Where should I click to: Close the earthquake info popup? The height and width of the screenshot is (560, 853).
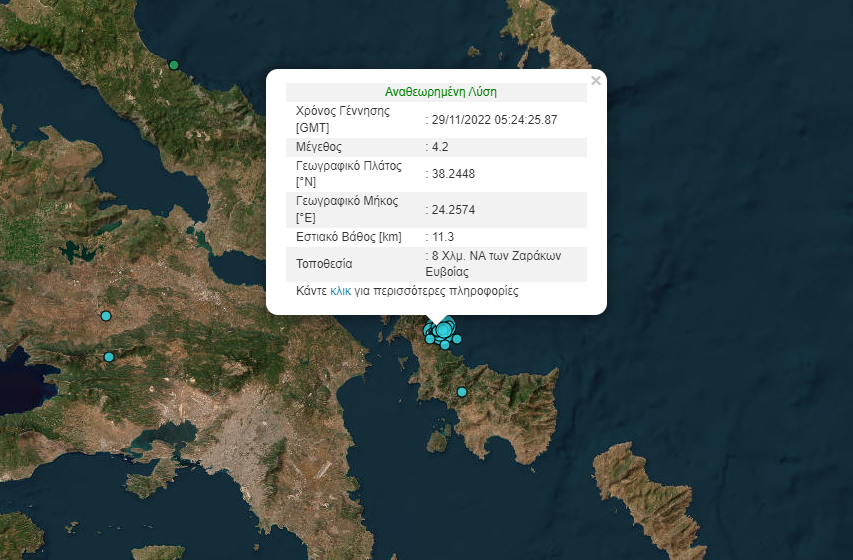(x=596, y=81)
